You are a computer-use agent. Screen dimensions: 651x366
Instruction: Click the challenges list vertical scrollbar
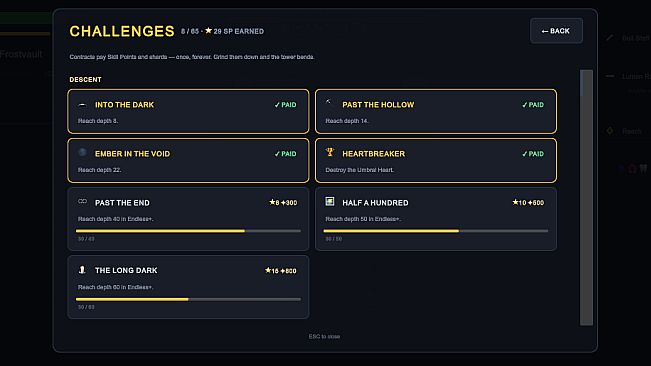click(586, 198)
